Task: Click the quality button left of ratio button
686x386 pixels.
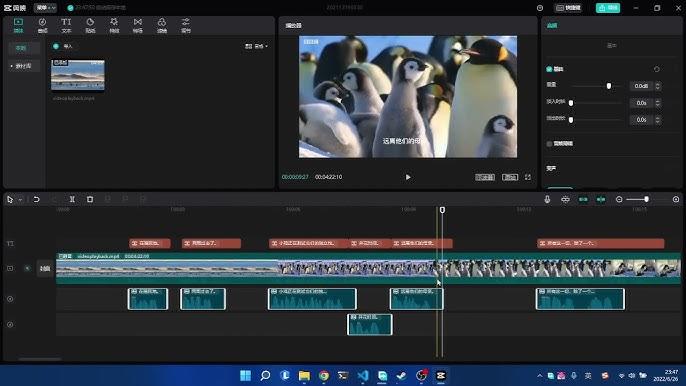Action: click(485, 177)
